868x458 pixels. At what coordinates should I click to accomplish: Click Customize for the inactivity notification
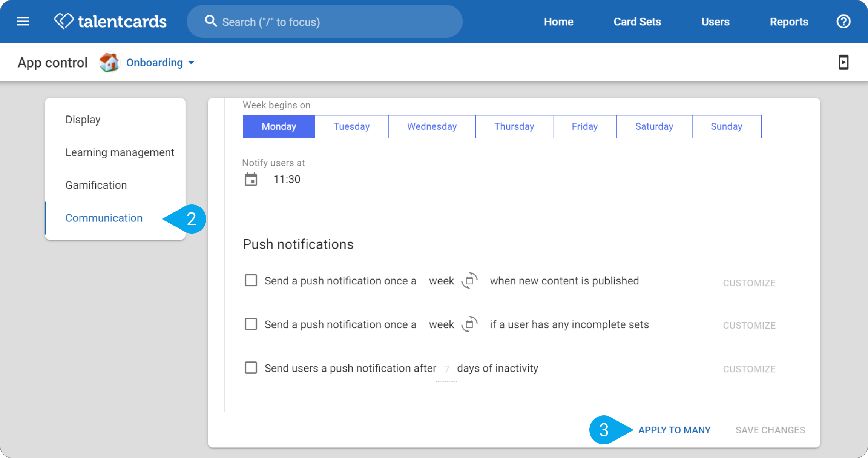pyautogui.click(x=749, y=369)
